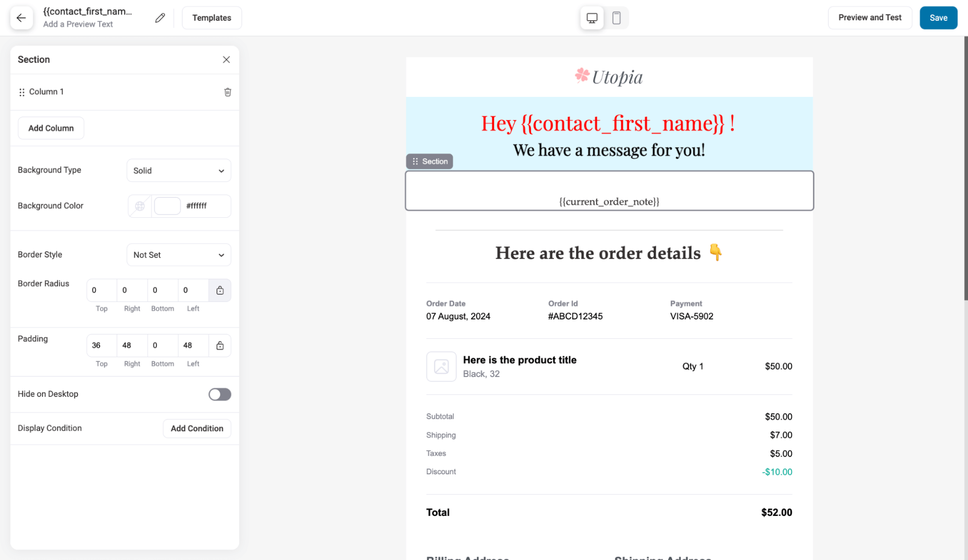Click the desktop view icon in toolbar
968x560 pixels.
tap(592, 18)
